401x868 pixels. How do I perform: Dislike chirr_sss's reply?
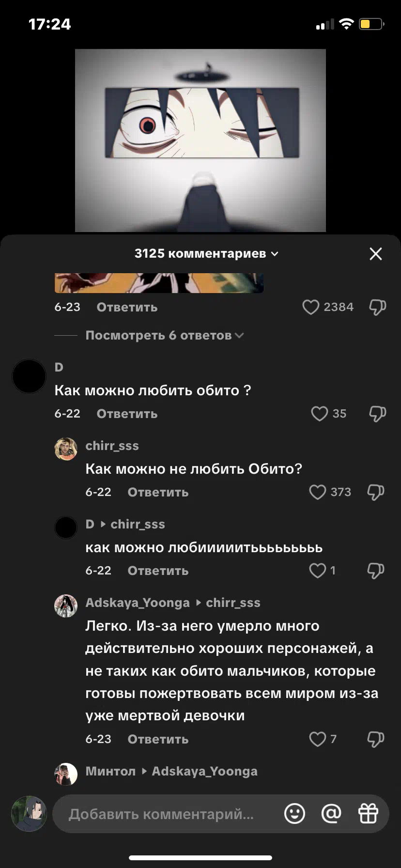[x=376, y=492]
